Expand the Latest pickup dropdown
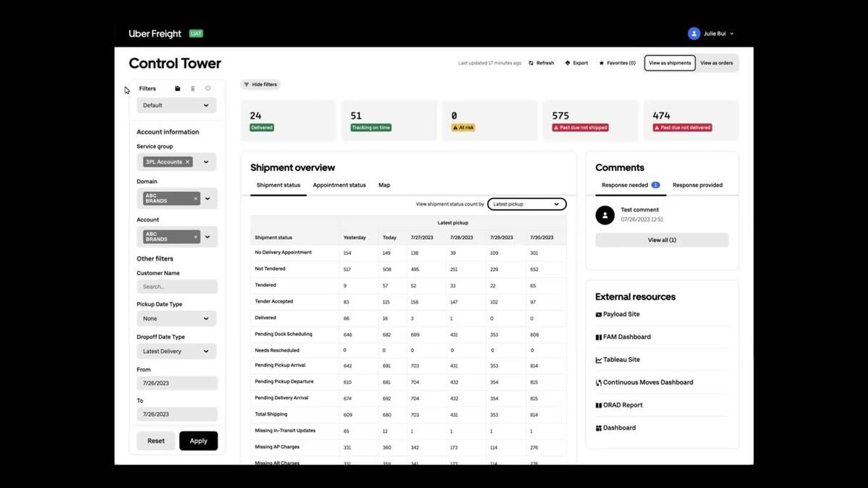This screenshot has width=868, height=488. pos(526,204)
